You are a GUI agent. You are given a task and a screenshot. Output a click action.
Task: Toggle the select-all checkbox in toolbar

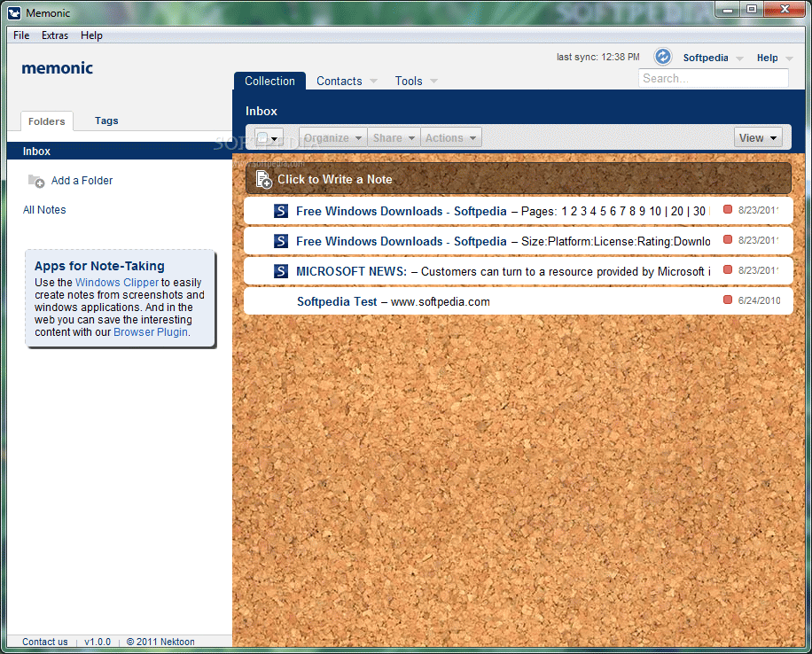click(262, 137)
